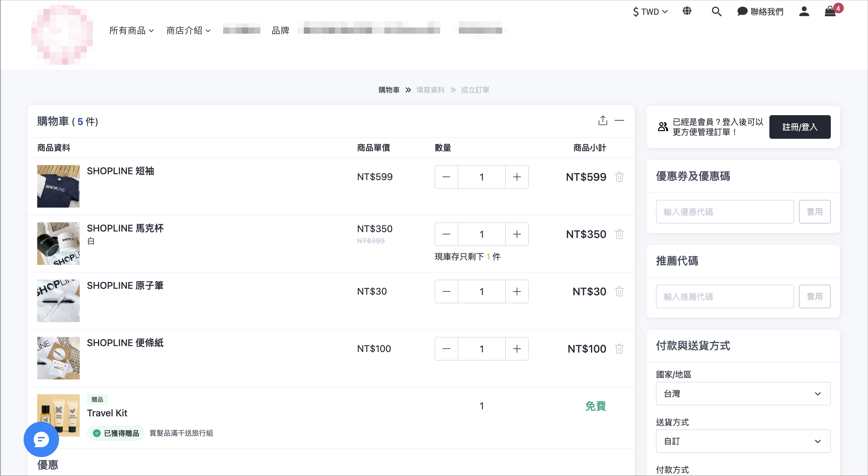Screen dimensions: 868x476
Task: Open the 國家/地區 dropdown showing 台灣
Action: pos(743,393)
